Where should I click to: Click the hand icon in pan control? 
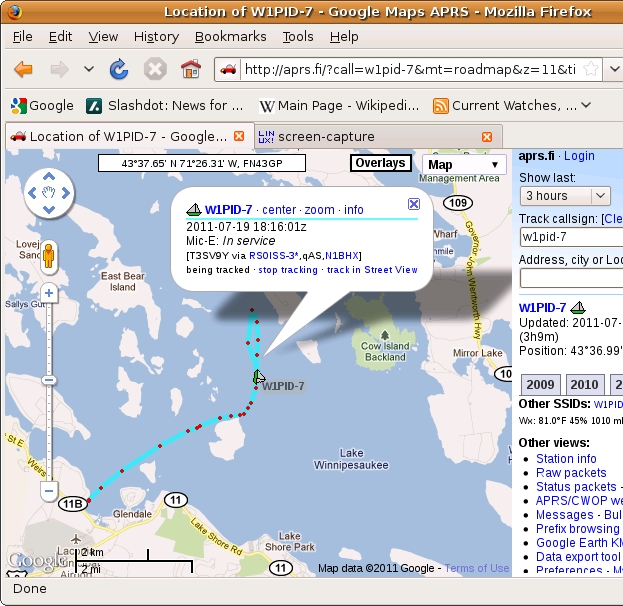click(x=49, y=193)
